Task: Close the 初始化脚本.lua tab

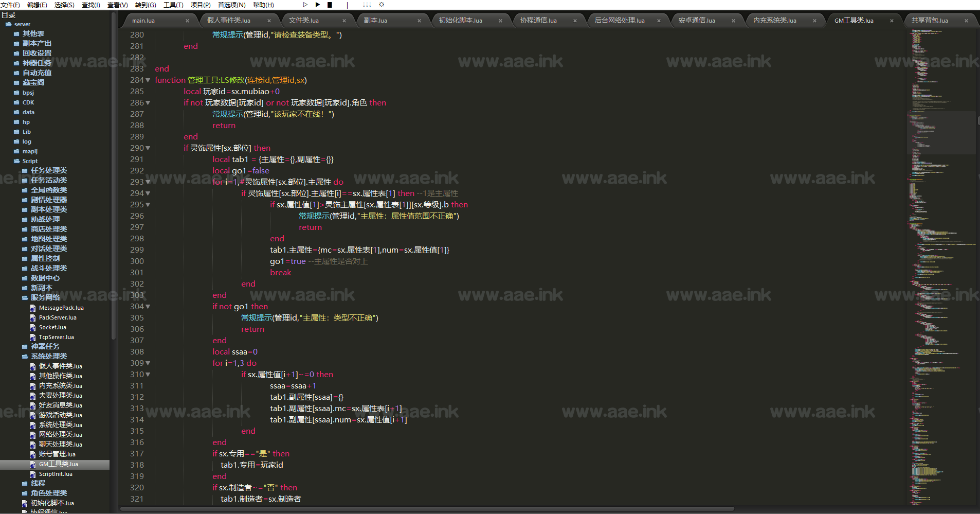Action: (x=500, y=21)
